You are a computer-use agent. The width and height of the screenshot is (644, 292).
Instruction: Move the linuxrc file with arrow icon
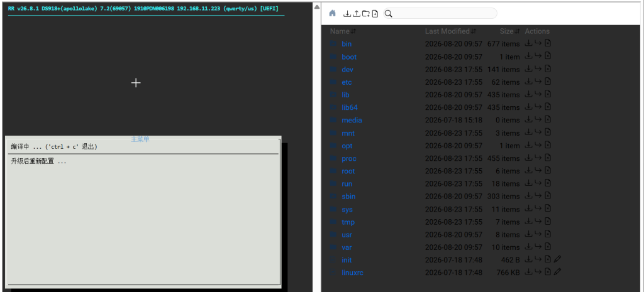pyautogui.click(x=538, y=272)
